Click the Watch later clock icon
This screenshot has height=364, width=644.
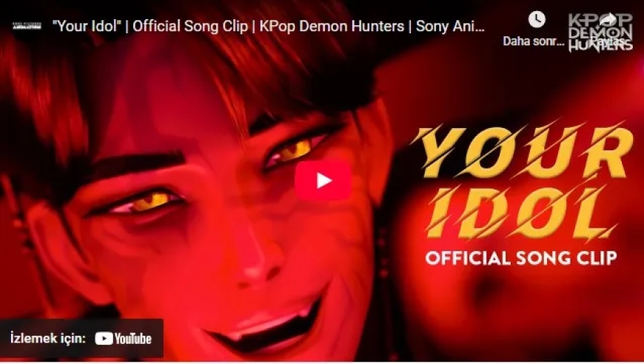click(x=537, y=19)
